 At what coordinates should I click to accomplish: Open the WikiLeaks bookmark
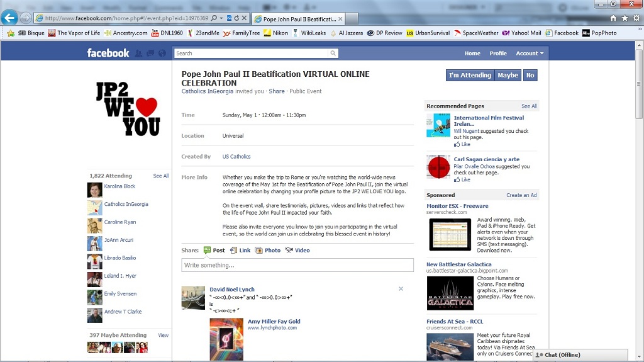309,33
